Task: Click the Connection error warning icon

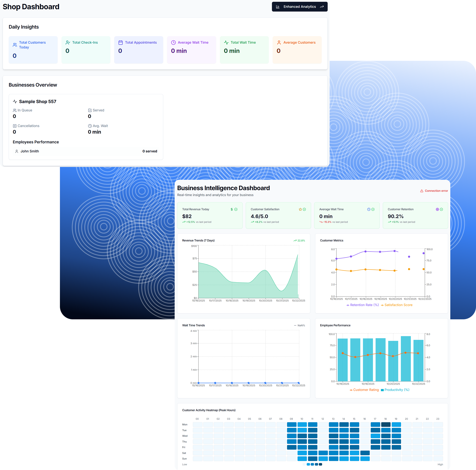Action: click(422, 191)
